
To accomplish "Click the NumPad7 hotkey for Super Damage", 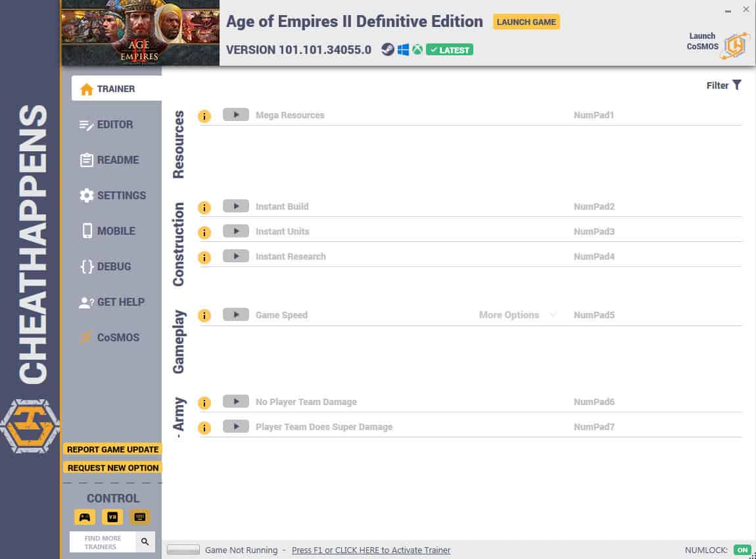I will [594, 427].
